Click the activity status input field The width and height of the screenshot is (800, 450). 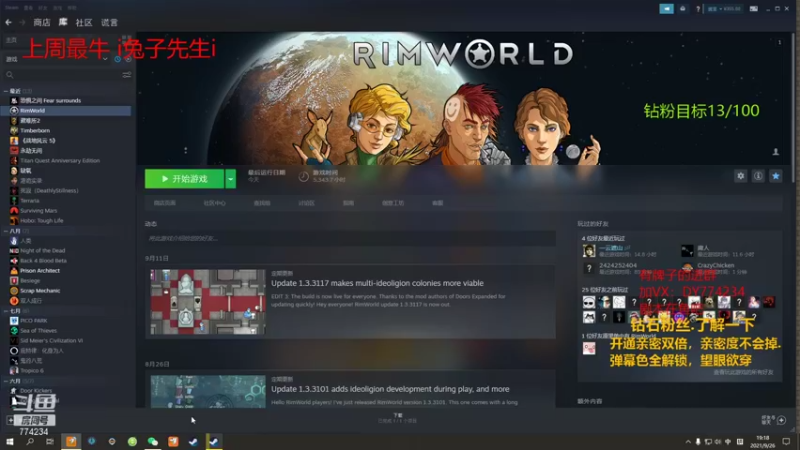coord(350,238)
